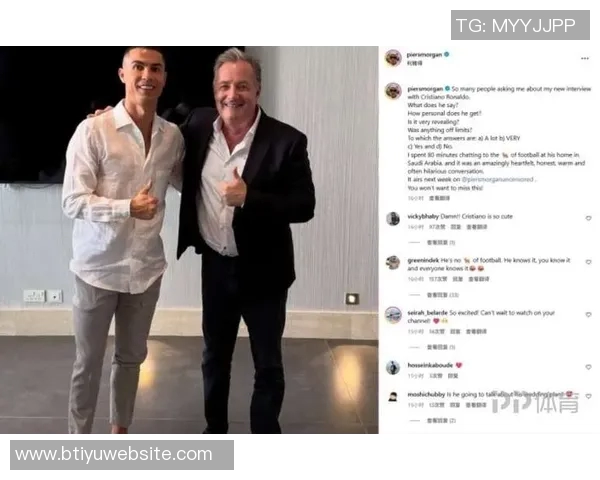Image resolution: width=600 pixels, height=480 pixels.
Task: Click the piersmorgan username in header
Action: coord(424,55)
